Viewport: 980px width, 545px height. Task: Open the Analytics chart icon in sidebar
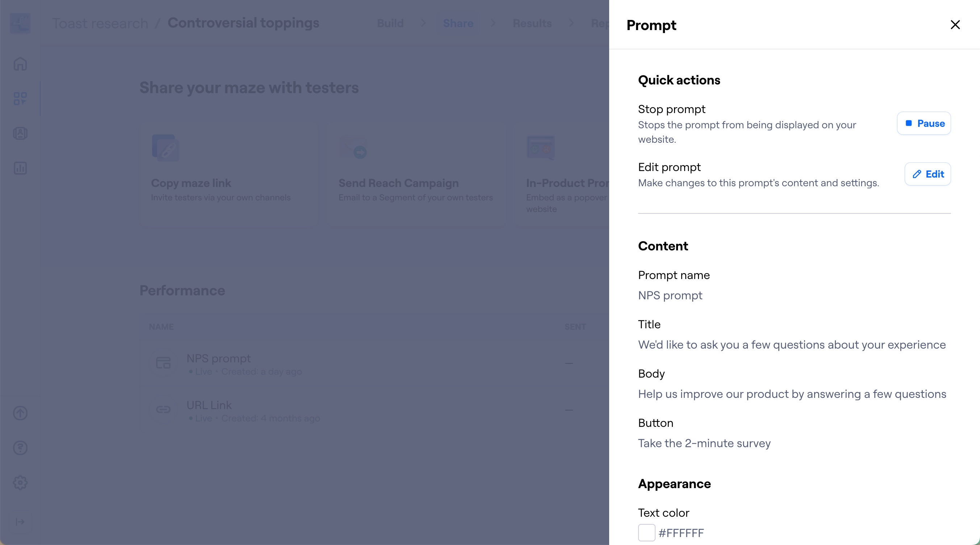(20, 168)
